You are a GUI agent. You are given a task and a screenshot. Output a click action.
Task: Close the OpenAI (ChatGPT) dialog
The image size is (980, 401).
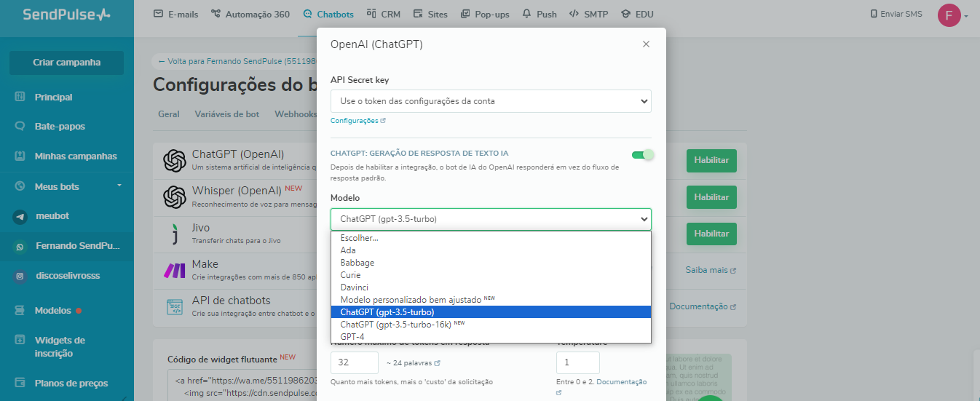[646, 44]
